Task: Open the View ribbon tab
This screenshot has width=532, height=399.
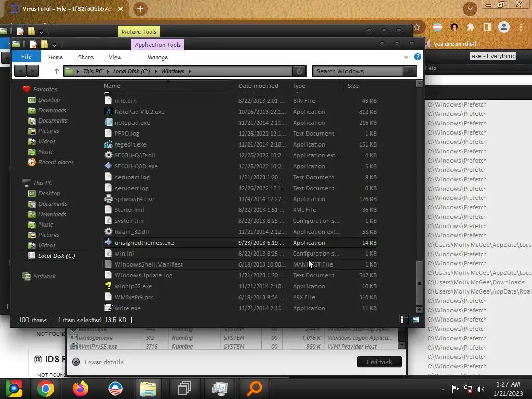Action: 115,57
